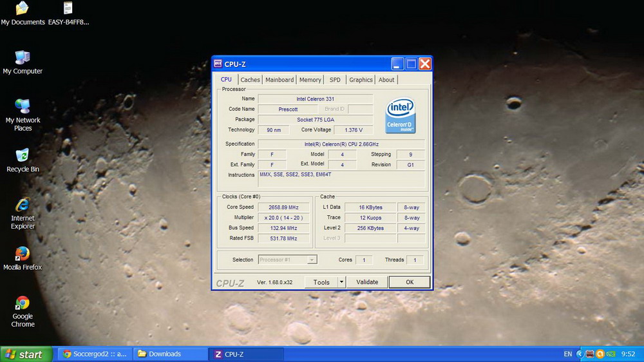This screenshot has width=644, height=362.
Task: Click the Multiplier value x 20.0
Action: click(x=283, y=218)
